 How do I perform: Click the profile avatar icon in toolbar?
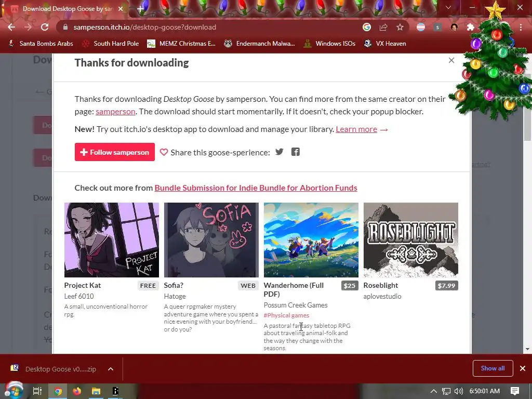(454, 27)
